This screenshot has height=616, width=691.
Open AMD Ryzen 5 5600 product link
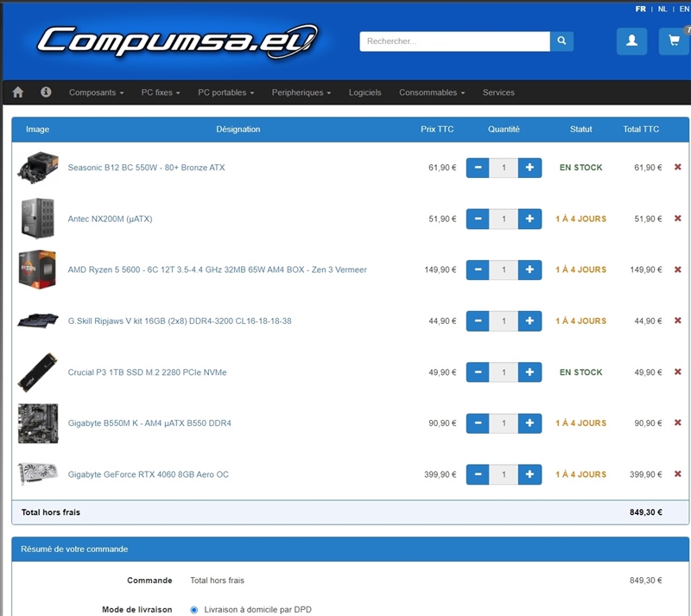pyautogui.click(x=217, y=270)
